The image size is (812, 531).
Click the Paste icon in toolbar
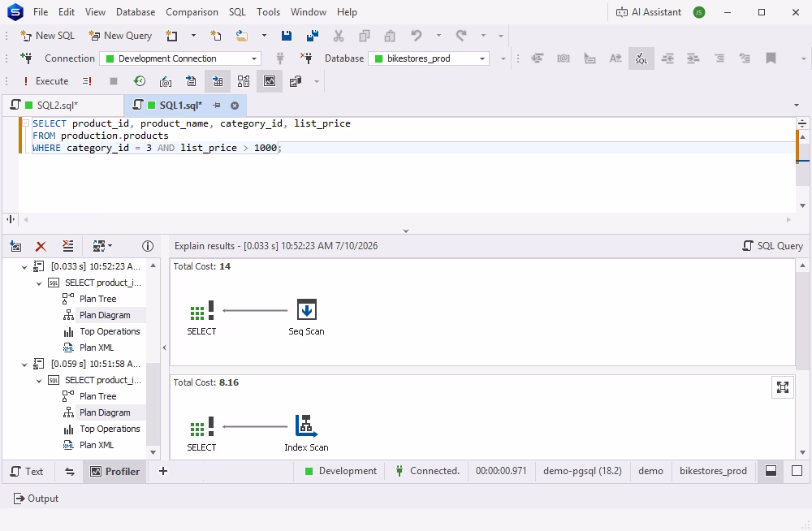click(390, 36)
